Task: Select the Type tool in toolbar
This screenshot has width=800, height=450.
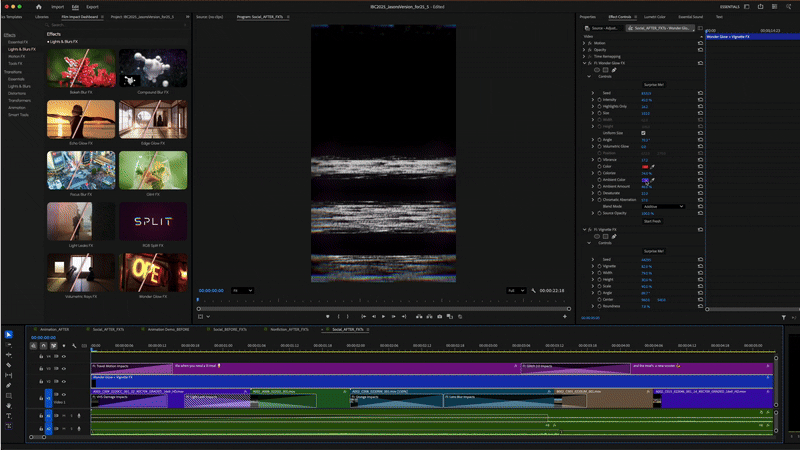Action: 9,414
